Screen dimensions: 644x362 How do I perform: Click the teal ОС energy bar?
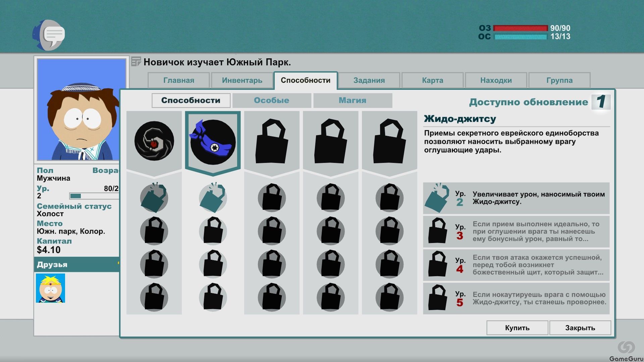tap(520, 37)
